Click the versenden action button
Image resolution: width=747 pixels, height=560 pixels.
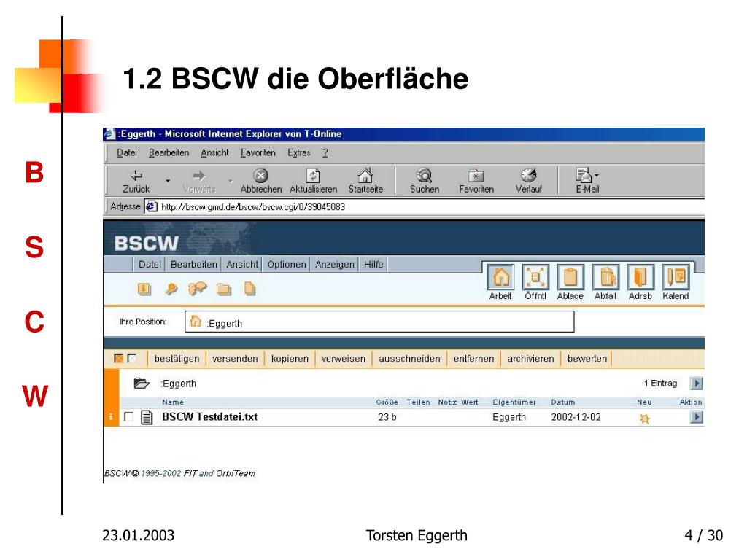[x=235, y=359]
